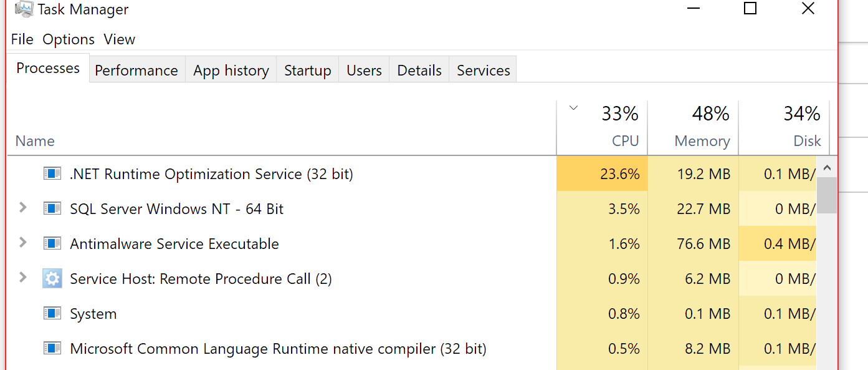Expand Service Host: Remote Procedure Call
Viewport: 868px width, 370px height.
tap(23, 278)
